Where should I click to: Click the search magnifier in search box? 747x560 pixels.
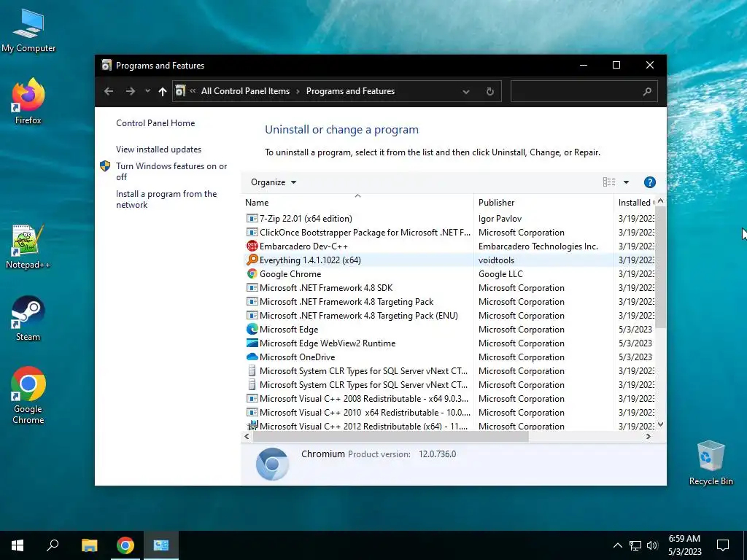[646, 91]
